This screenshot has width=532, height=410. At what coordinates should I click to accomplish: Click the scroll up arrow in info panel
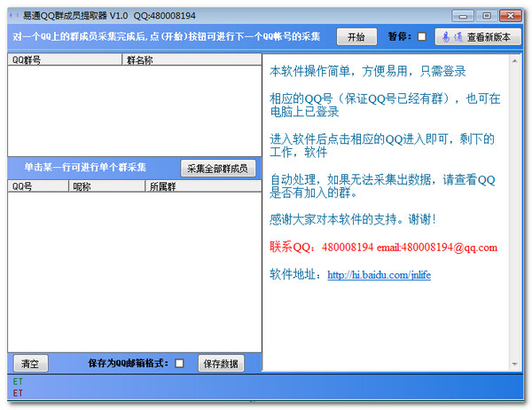pyautogui.click(x=514, y=61)
